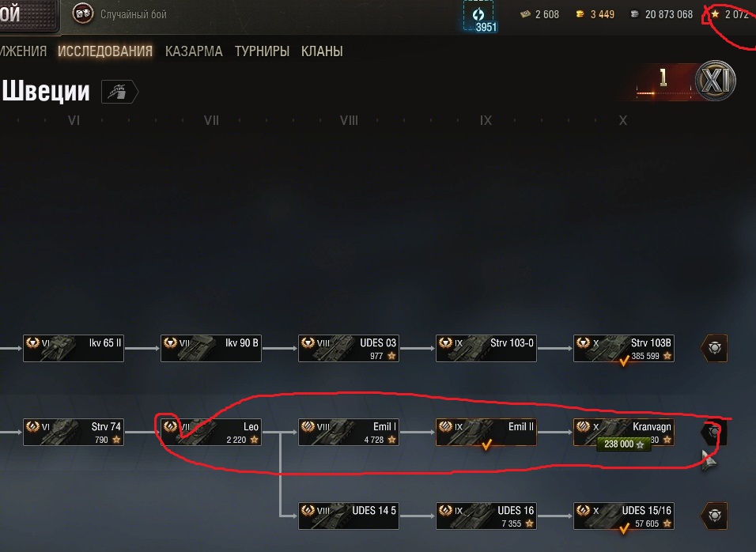
Task: Click the bonds icon showing 2 608
Action: point(539,14)
